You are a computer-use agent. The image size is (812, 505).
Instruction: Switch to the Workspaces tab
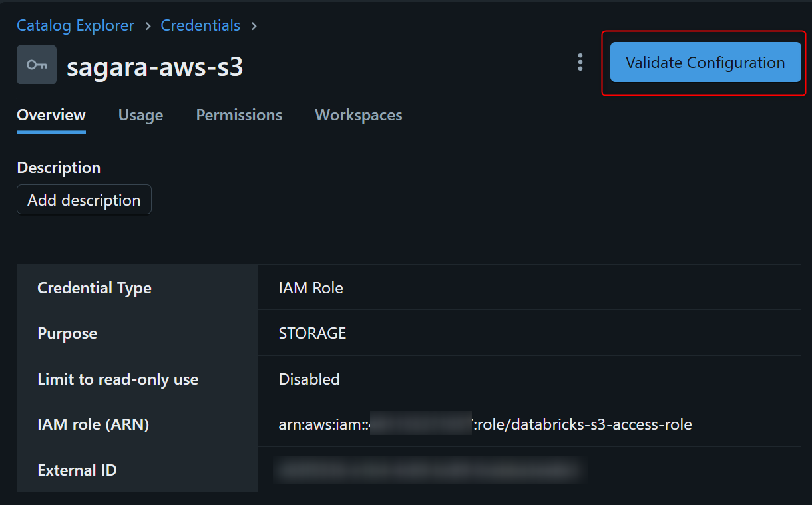point(359,115)
